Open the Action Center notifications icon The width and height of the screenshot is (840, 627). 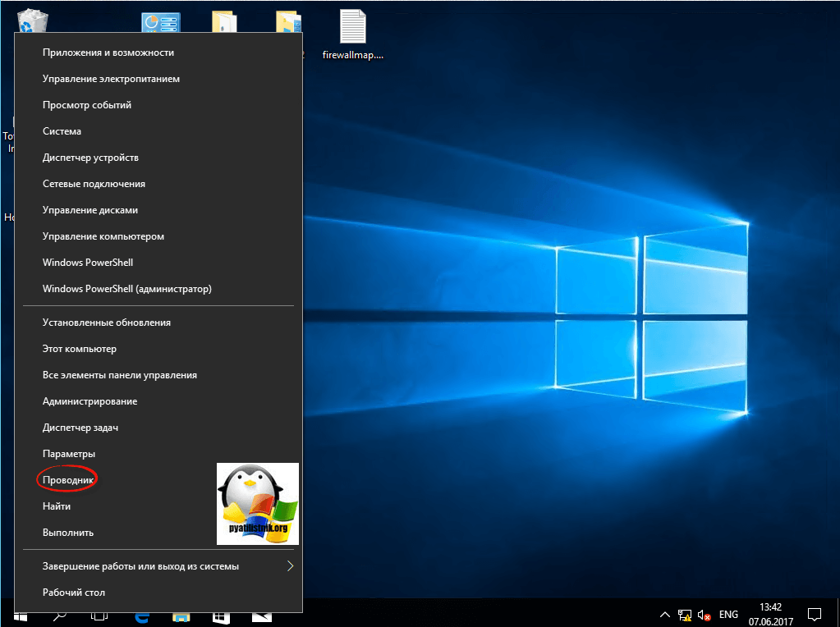click(x=815, y=614)
